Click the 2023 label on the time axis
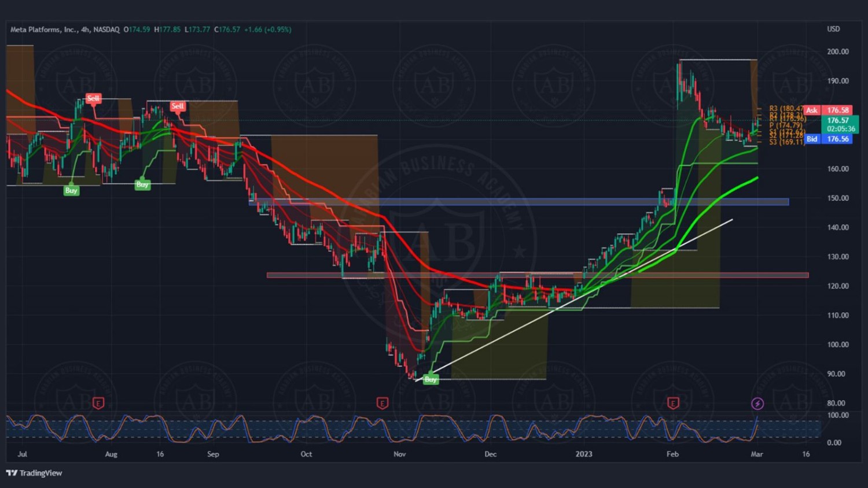 (x=584, y=454)
